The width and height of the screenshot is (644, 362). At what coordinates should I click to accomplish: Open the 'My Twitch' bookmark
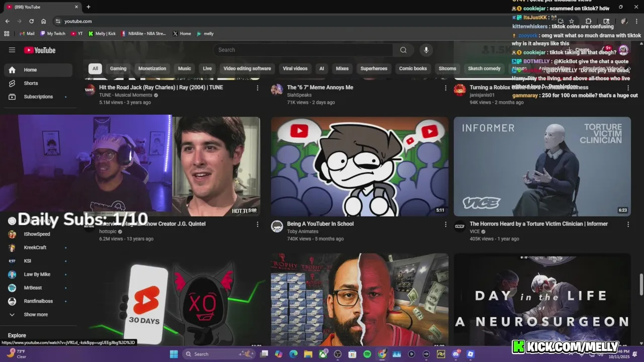[x=53, y=34]
